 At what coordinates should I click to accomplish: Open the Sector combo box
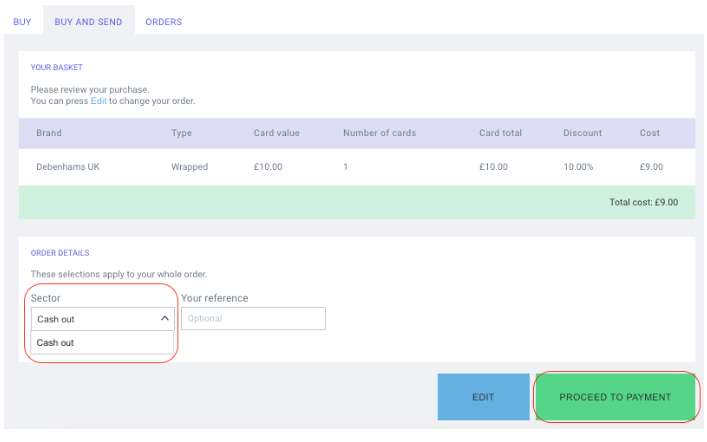point(103,319)
